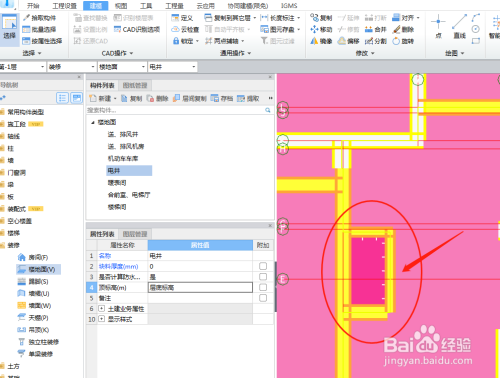Image resolution: width=500 pixels, height=378 pixels.
Task: Select the rectangle draw tool icon
Action: tap(476, 41)
